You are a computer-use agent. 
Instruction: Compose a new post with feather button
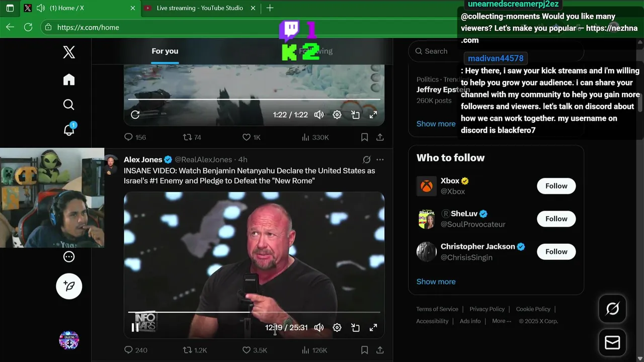[69, 286]
